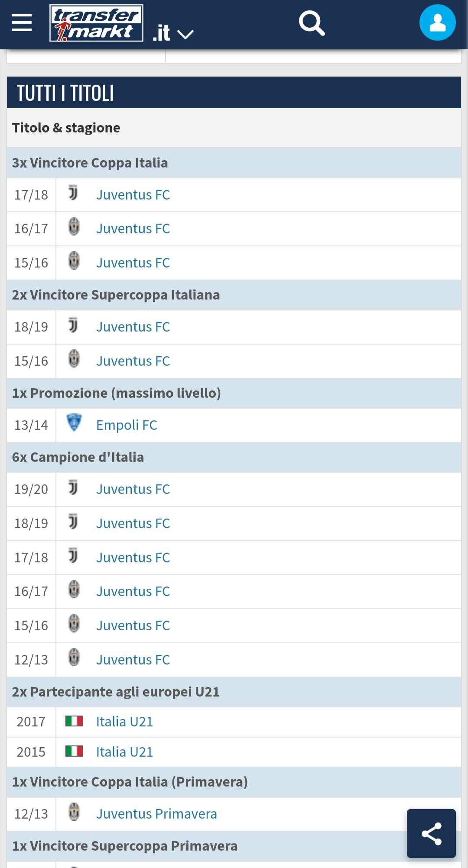Click Empoli FC club crest

coord(74,423)
